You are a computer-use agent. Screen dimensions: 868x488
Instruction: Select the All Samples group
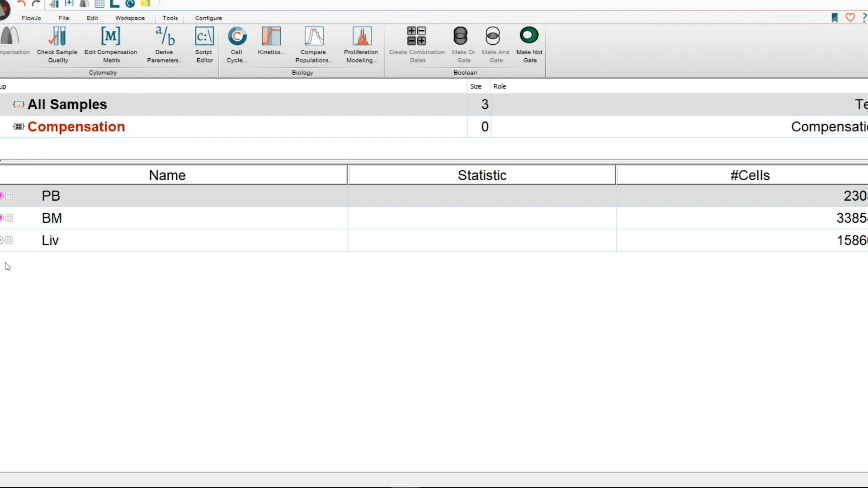click(67, 104)
